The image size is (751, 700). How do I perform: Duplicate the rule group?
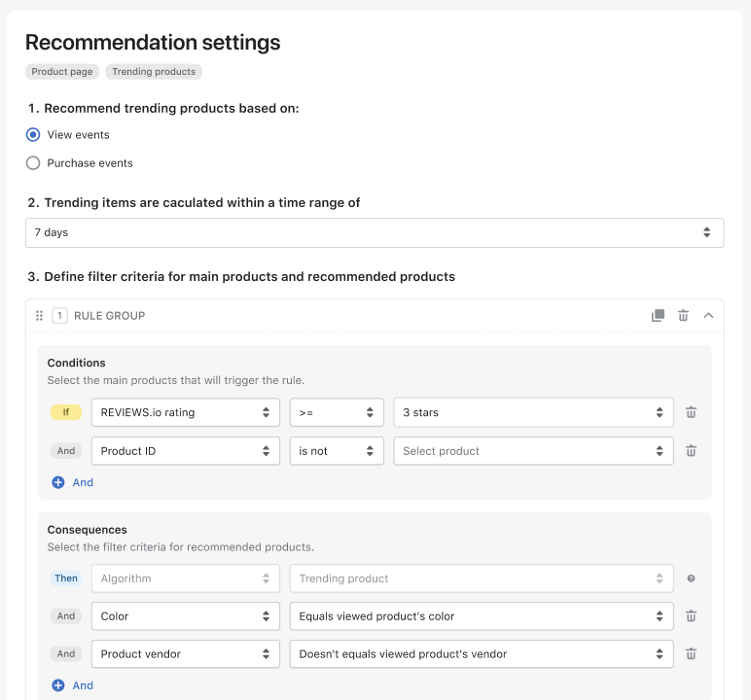658,316
